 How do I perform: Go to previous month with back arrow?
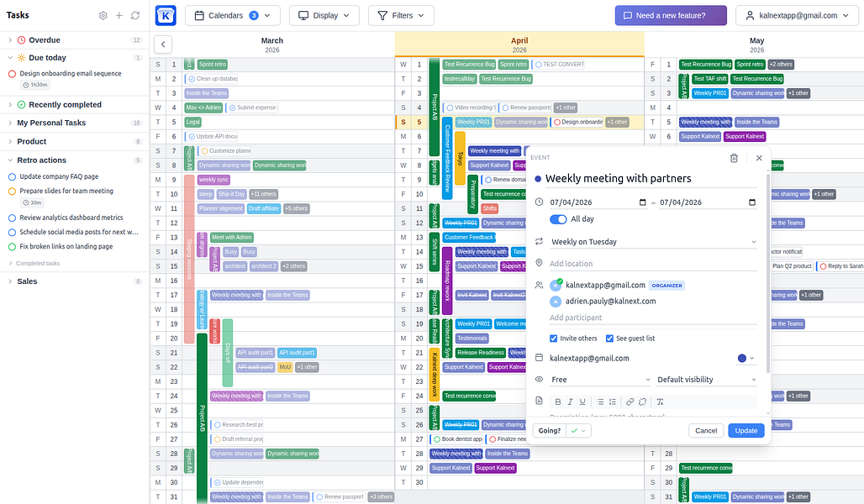(163, 45)
